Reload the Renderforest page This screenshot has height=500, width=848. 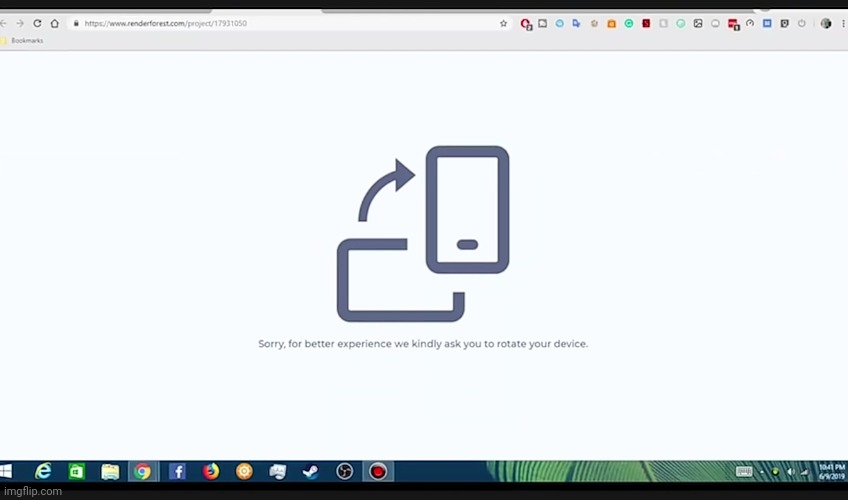pyautogui.click(x=38, y=23)
